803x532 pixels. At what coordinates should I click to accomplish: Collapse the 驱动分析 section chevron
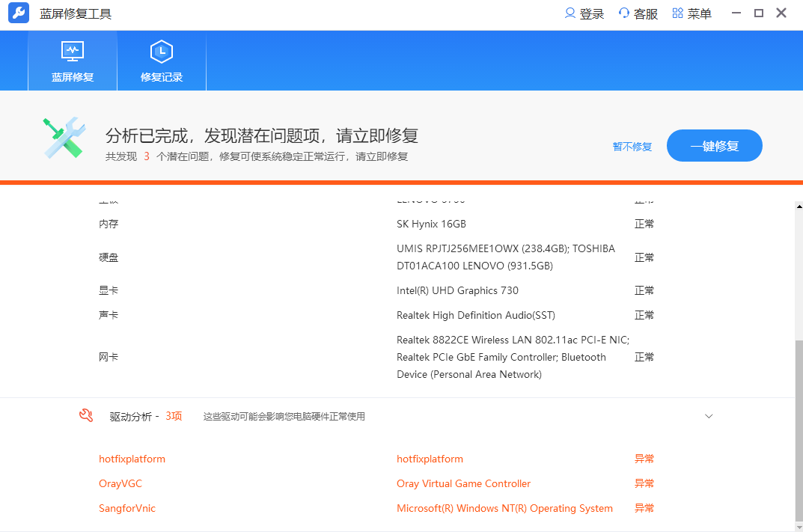coord(709,416)
